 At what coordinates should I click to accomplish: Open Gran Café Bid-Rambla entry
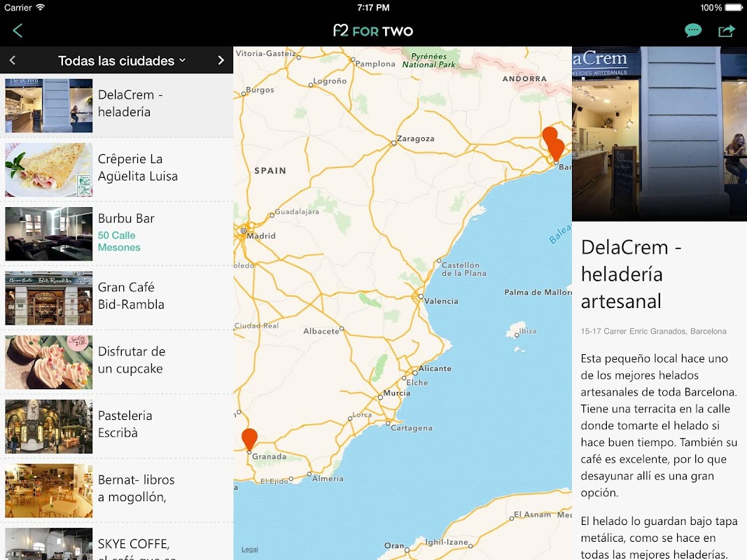pos(117,297)
